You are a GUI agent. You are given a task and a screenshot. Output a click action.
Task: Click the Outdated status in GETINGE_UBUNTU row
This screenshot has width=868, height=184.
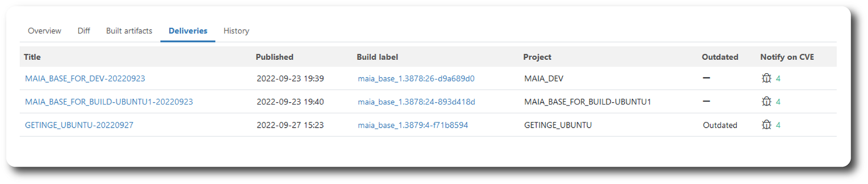(720, 125)
